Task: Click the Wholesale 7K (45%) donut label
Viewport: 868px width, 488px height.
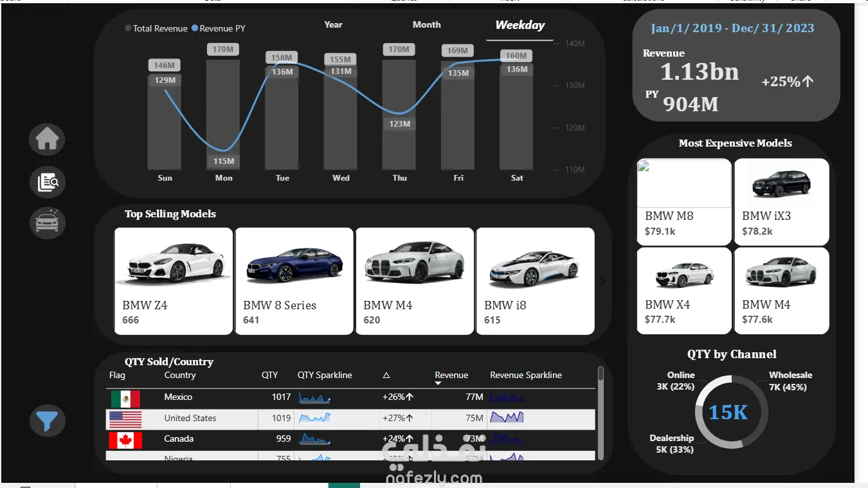Action: tap(790, 381)
